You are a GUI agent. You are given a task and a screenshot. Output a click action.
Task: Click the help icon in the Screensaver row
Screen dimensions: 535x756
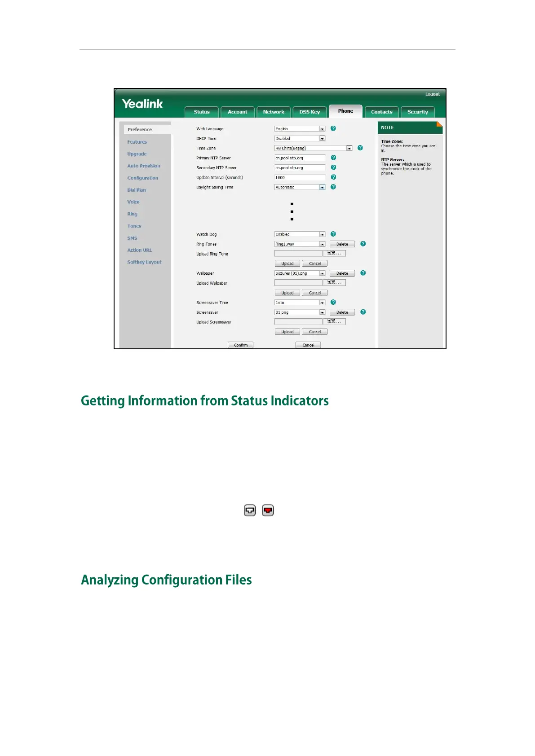363,312
